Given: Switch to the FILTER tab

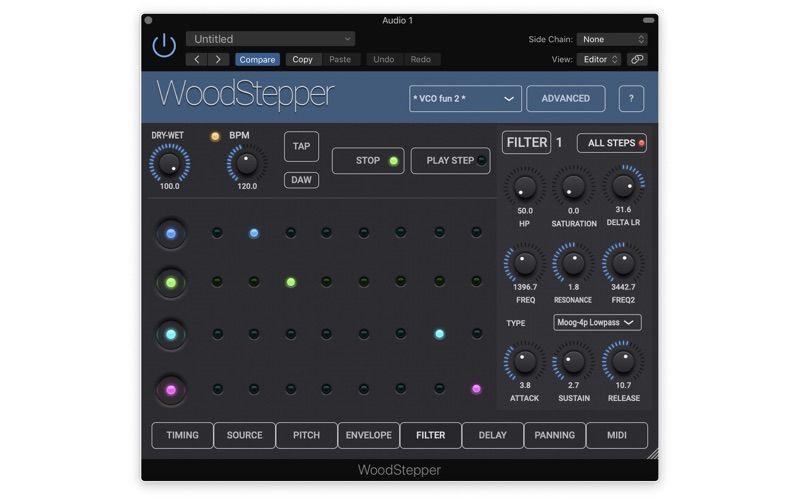Looking at the screenshot, I should (431, 435).
